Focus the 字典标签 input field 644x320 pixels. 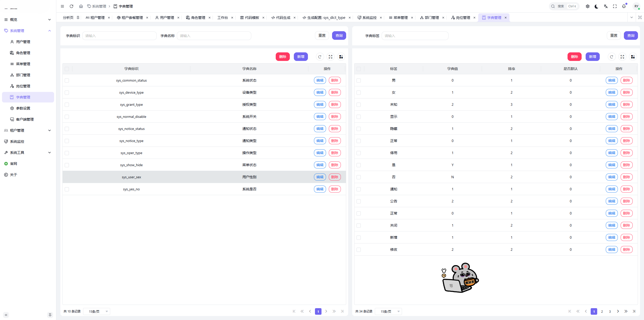pyautogui.click(x=415, y=36)
